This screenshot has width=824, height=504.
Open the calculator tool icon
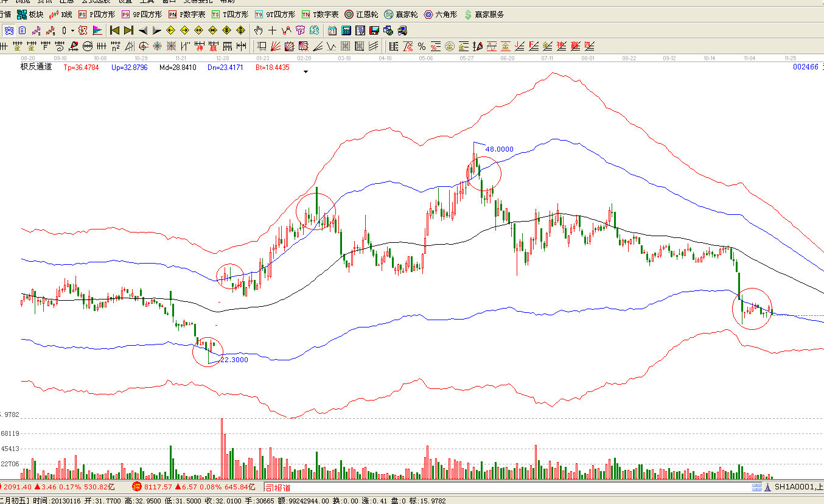(346, 30)
